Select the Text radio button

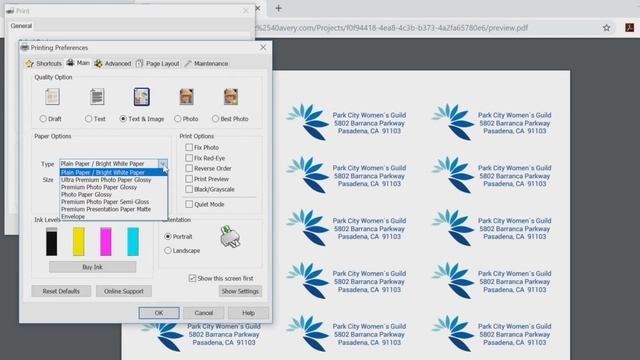pos(89,119)
